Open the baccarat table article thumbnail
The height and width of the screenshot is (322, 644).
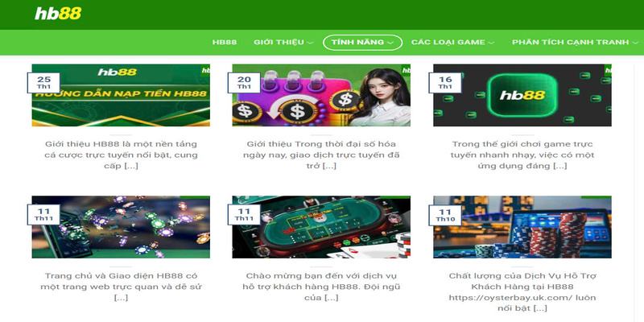click(321, 227)
